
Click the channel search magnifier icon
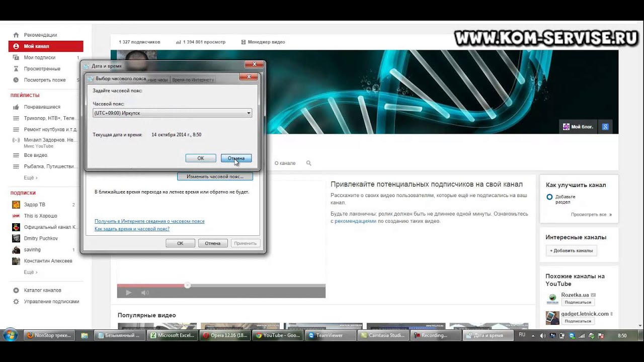tap(309, 163)
